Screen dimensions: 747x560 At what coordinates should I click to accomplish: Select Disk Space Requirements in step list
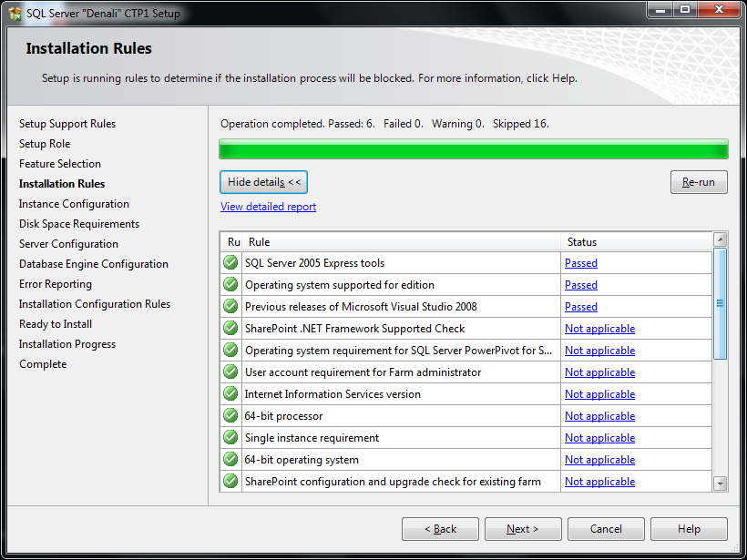79,224
